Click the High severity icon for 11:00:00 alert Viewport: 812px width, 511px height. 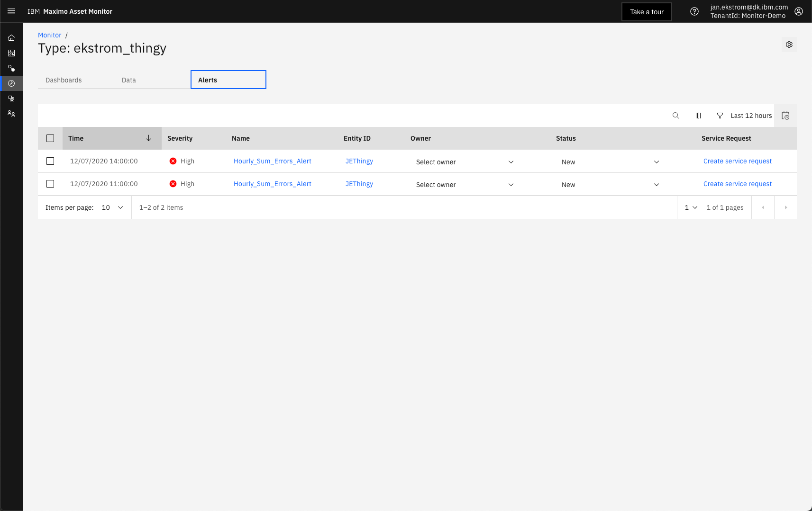(173, 184)
